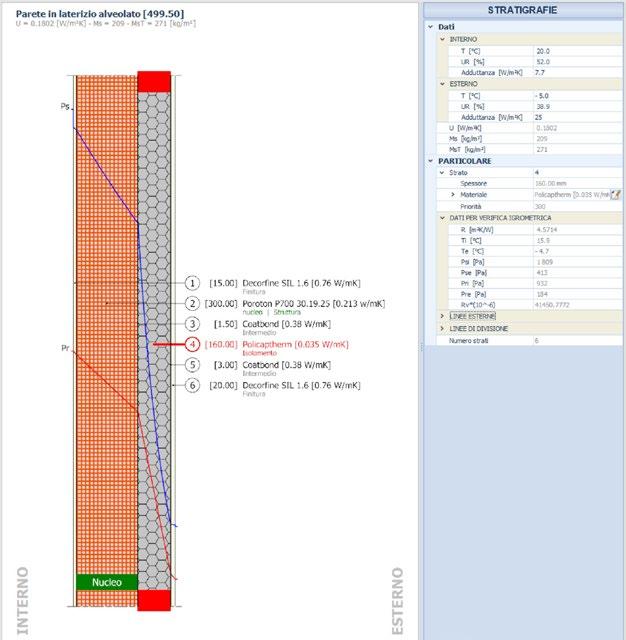Collapse the INTERNO group
This screenshot has width=626, height=640.
click(x=442, y=39)
